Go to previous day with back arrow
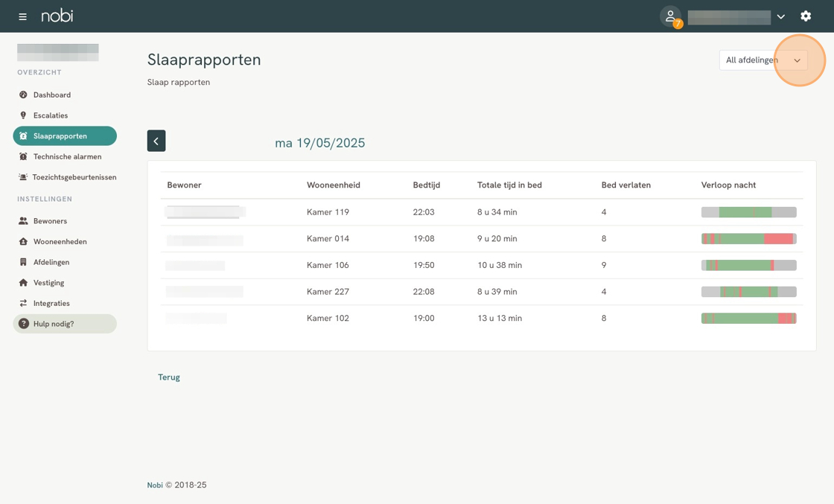This screenshot has height=504, width=834. pos(156,141)
